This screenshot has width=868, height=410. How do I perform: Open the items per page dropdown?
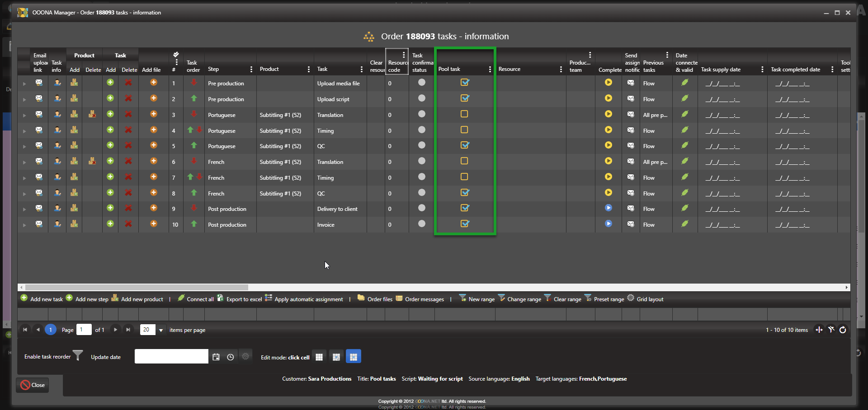click(160, 330)
